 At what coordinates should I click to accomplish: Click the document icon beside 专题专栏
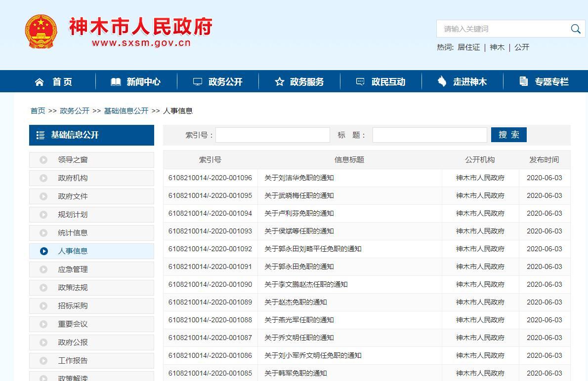[x=523, y=81]
